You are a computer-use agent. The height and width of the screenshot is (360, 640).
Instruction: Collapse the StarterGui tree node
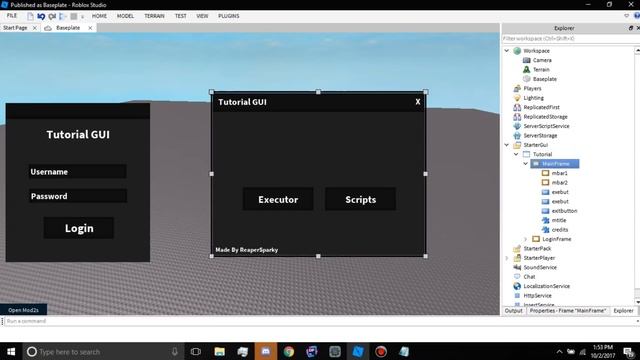[507, 144]
